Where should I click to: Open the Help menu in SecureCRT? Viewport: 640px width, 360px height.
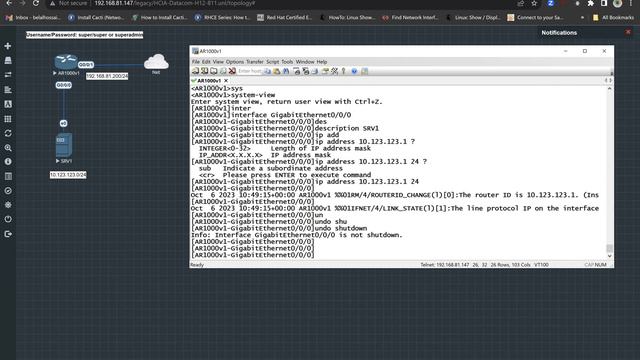point(322,62)
